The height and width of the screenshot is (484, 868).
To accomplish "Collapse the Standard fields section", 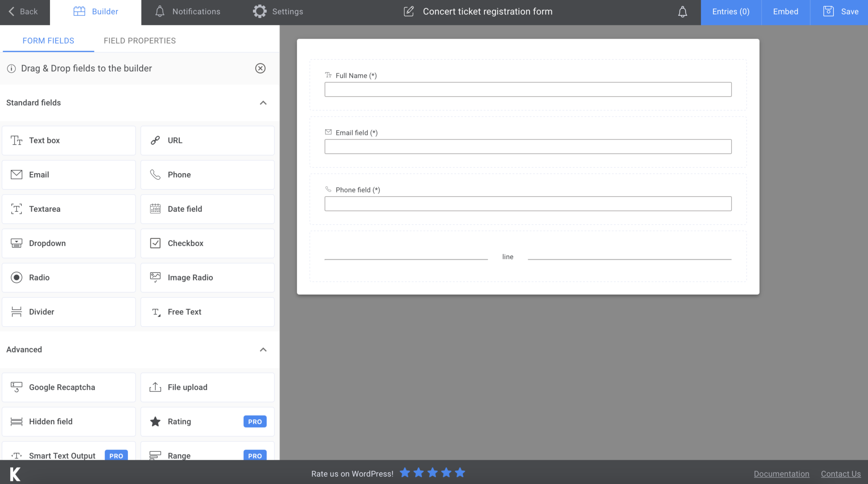I will coord(263,103).
